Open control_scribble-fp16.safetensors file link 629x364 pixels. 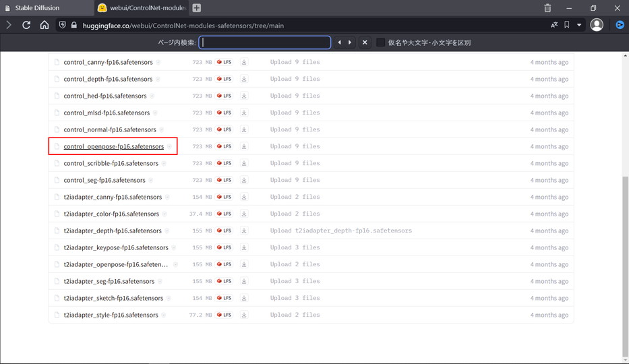click(111, 163)
